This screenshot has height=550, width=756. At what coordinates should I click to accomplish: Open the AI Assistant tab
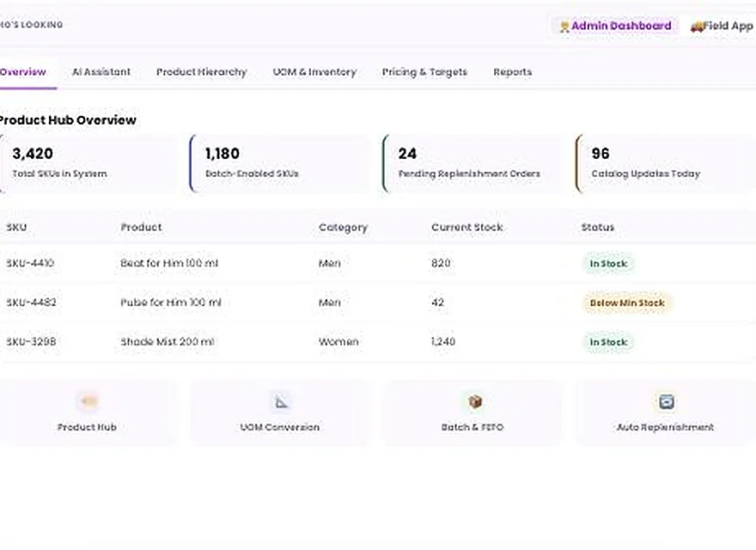pyautogui.click(x=101, y=72)
